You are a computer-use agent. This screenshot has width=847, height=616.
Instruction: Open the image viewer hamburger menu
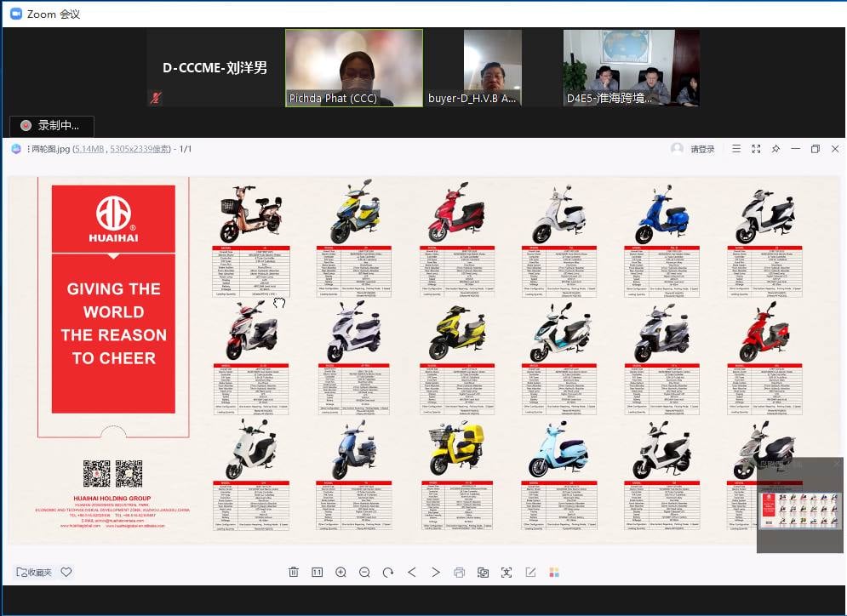(x=736, y=148)
